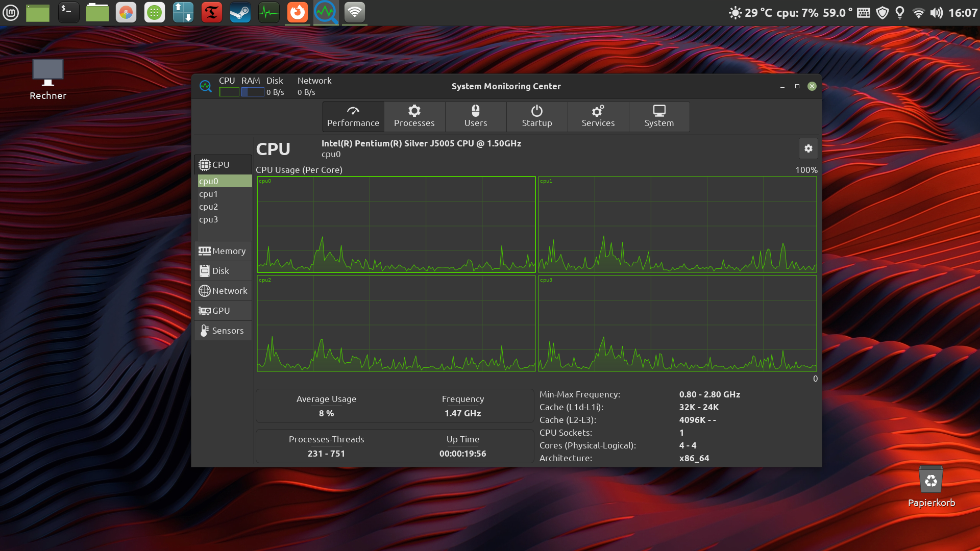This screenshot has width=980, height=551.
Task: Click the lightbulb tray icon
Action: click(900, 13)
